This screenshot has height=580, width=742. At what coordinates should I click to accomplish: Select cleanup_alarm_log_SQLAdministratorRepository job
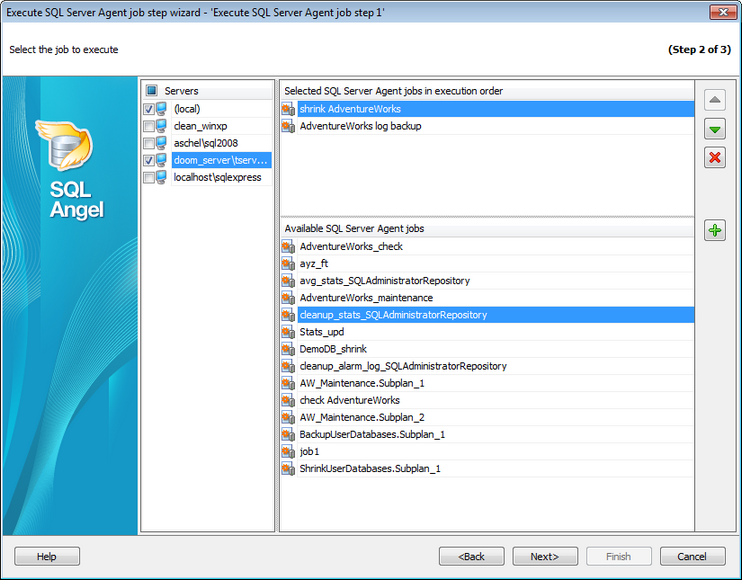[x=495, y=366]
